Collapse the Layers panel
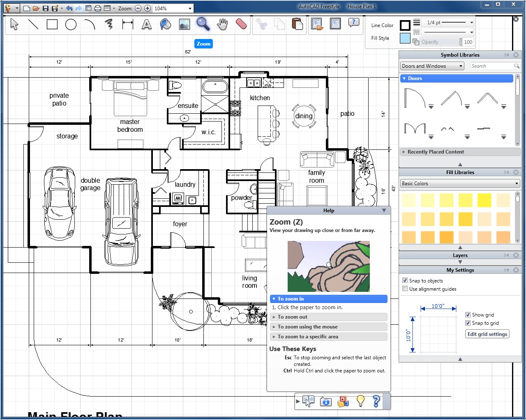The height and width of the screenshot is (420, 526). click(x=507, y=255)
